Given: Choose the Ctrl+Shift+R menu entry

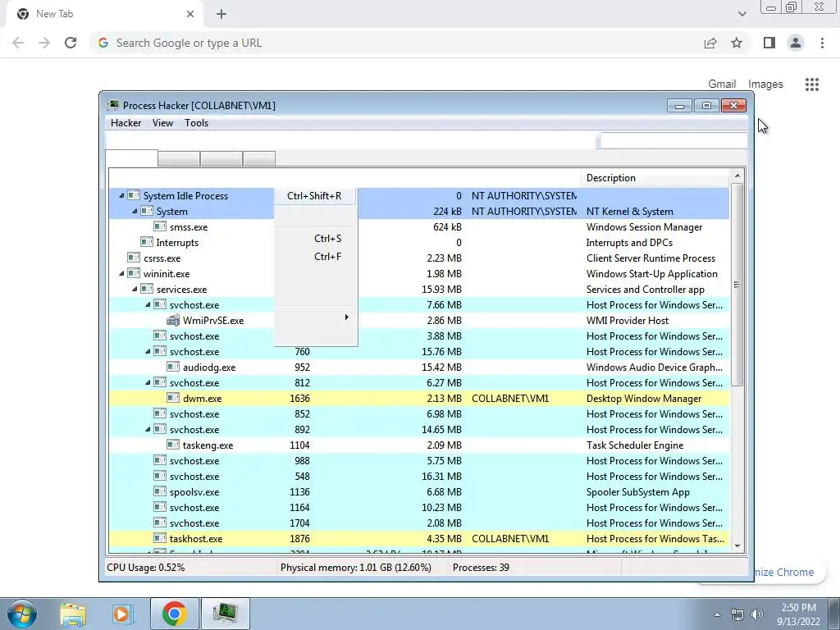Looking at the screenshot, I should pyautogui.click(x=316, y=195).
